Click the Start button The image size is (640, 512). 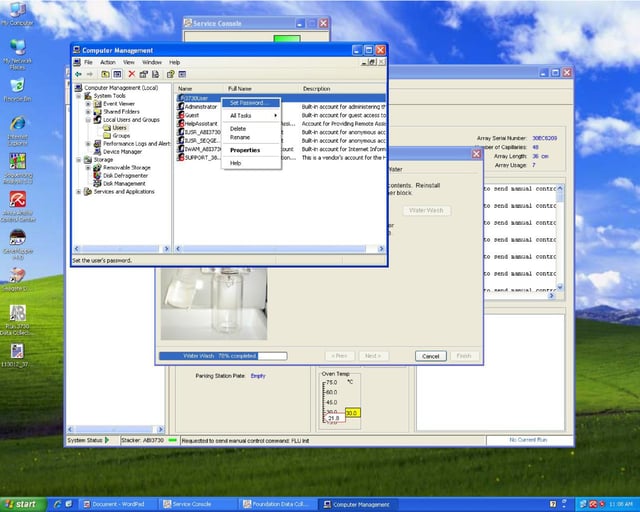point(21,504)
